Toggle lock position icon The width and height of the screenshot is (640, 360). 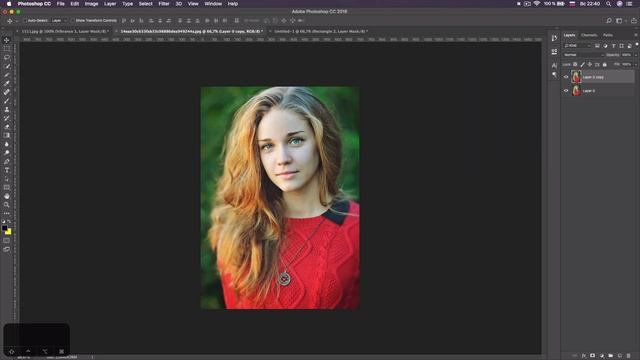[590, 64]
